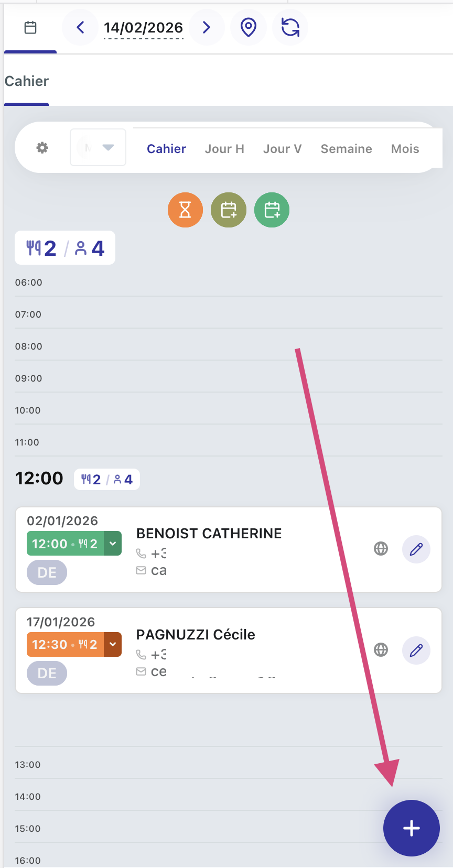The height and width of the screenshot is (868, 453).
Task: Click the location pin icon
Action: tap(249, 27)
